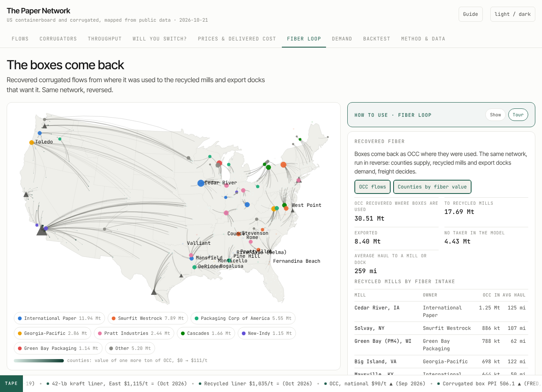
Task: Open the Flows tab
Action: [x=20, y=39]
